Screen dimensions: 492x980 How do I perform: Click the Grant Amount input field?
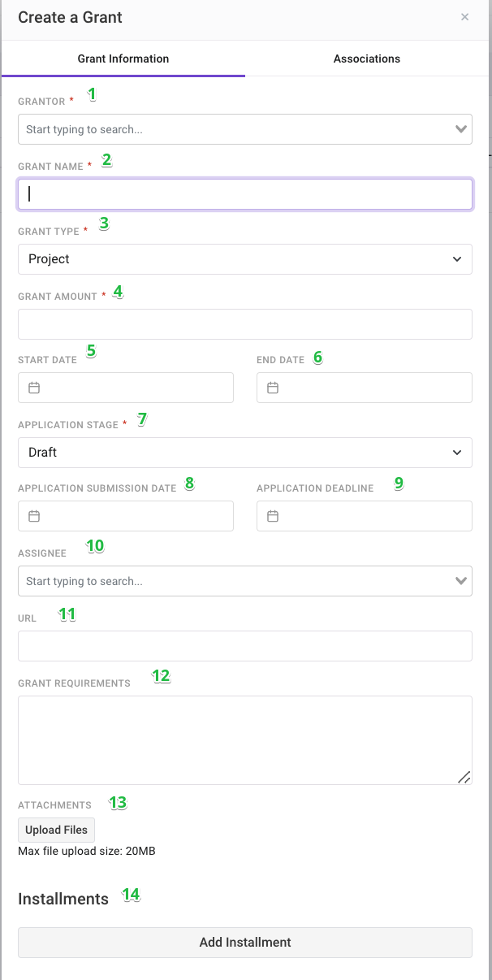(x=245, y=323)
